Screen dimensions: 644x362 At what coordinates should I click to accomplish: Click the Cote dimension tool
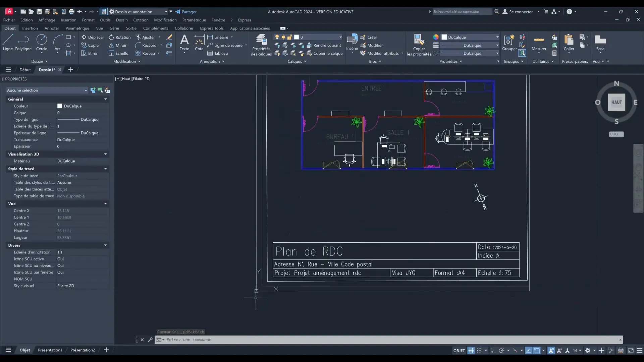(x=199, y=43)
